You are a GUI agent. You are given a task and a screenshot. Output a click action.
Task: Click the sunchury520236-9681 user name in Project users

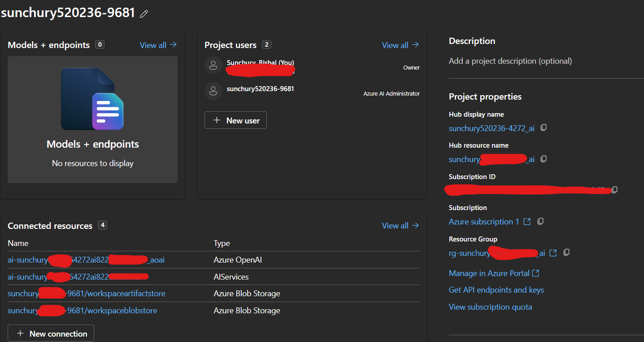point(261,89)
